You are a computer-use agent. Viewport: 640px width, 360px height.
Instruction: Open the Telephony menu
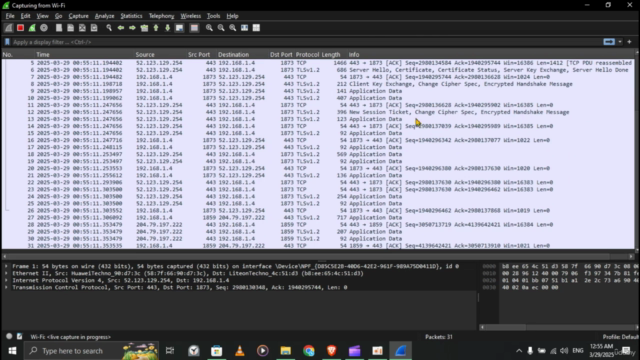coord(161,16)
